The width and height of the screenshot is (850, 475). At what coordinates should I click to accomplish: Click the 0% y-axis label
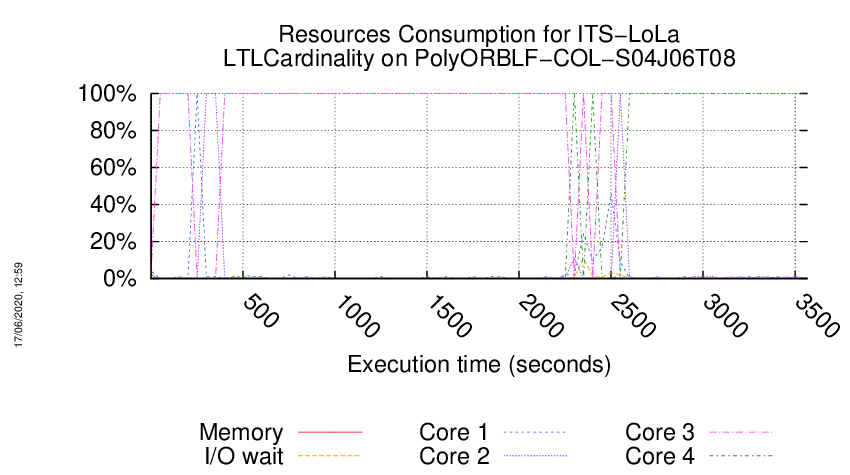point(119,278)
